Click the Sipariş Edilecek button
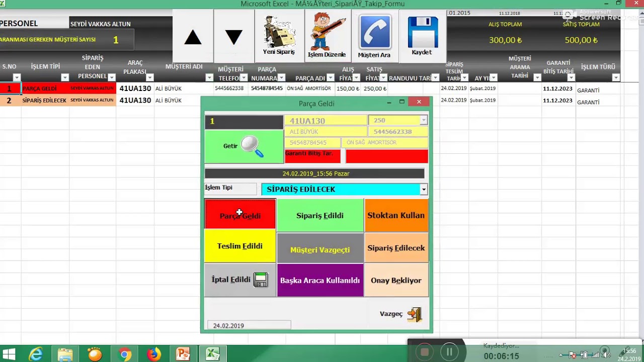This screenshot has height=362, width=644. click(396, 248)
